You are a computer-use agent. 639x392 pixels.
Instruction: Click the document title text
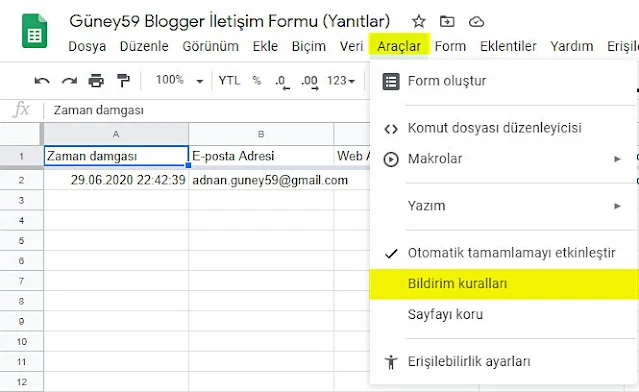[229, 21]
